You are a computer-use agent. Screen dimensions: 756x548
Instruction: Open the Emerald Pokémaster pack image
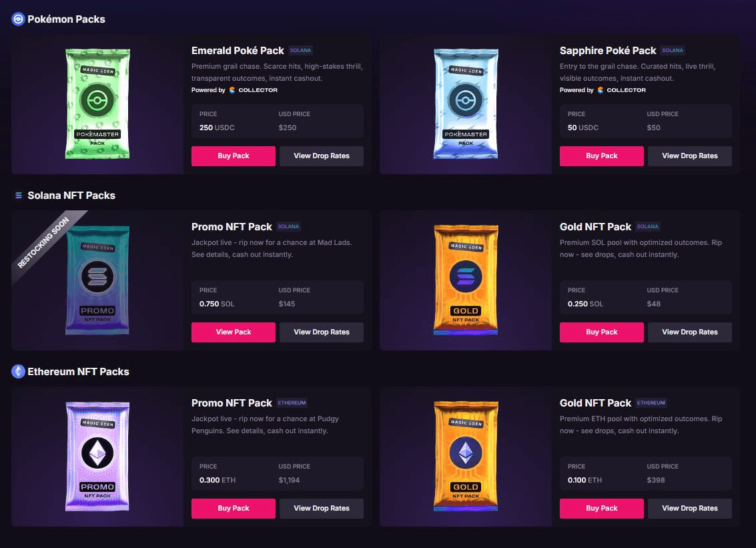point(97,103)
